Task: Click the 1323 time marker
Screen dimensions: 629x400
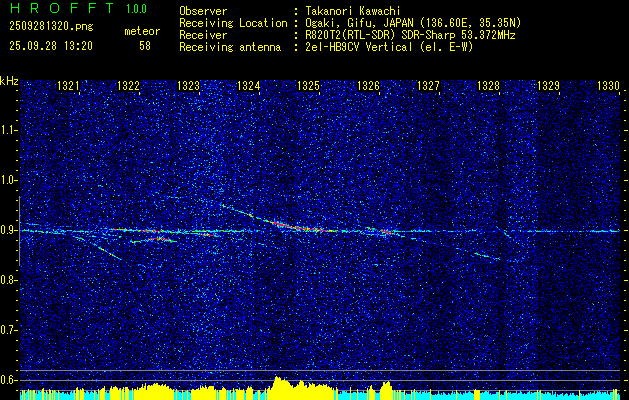Action: point(188,86)
